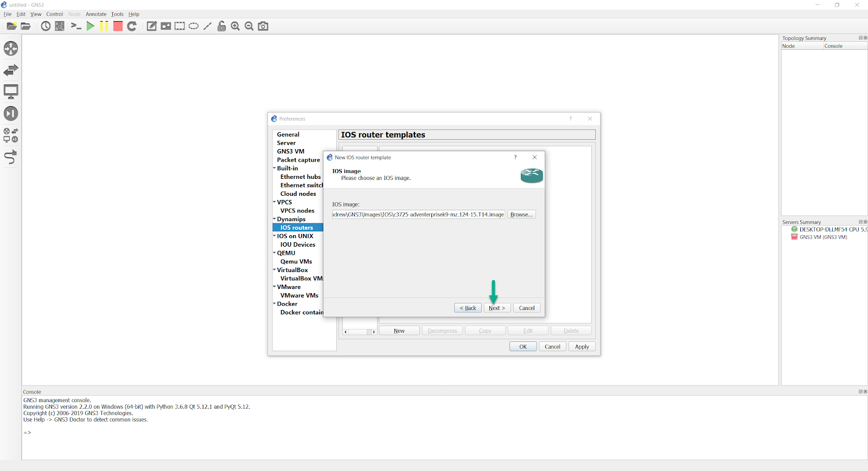
Task: Click OK in Preferences dialog
Action: coord(523,347)
